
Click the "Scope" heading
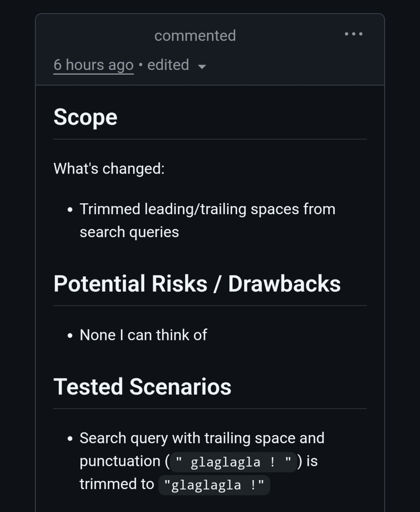(85, 117)
